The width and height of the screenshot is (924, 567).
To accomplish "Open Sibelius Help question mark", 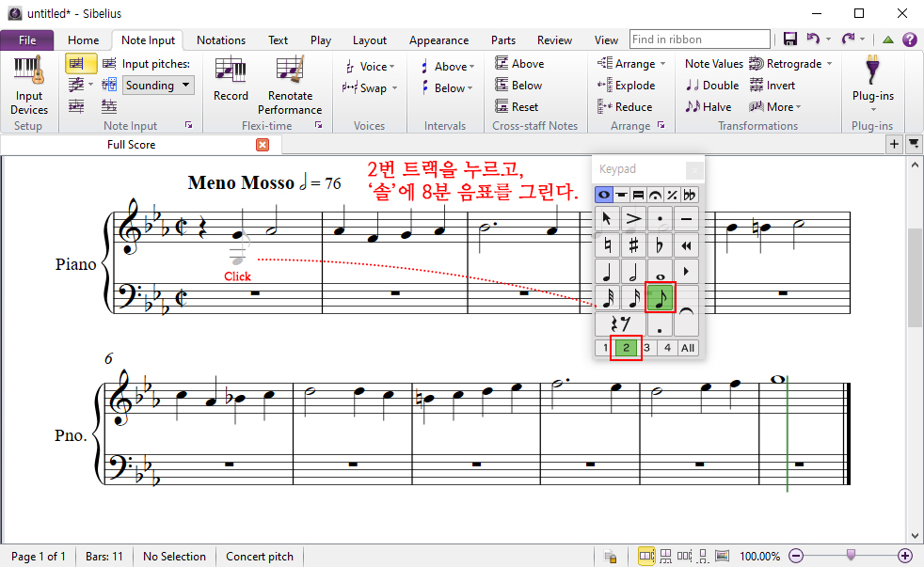I will tap(909, 39).
